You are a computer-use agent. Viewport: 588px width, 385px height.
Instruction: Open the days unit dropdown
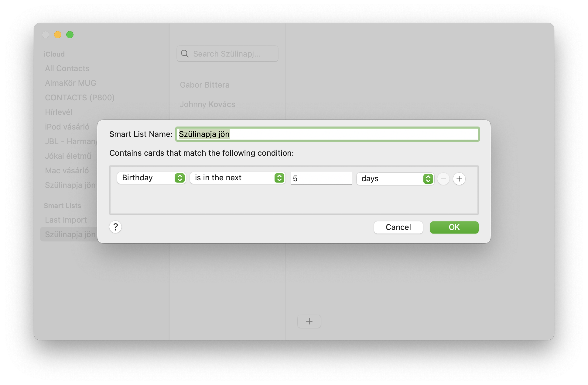point(395,179)
